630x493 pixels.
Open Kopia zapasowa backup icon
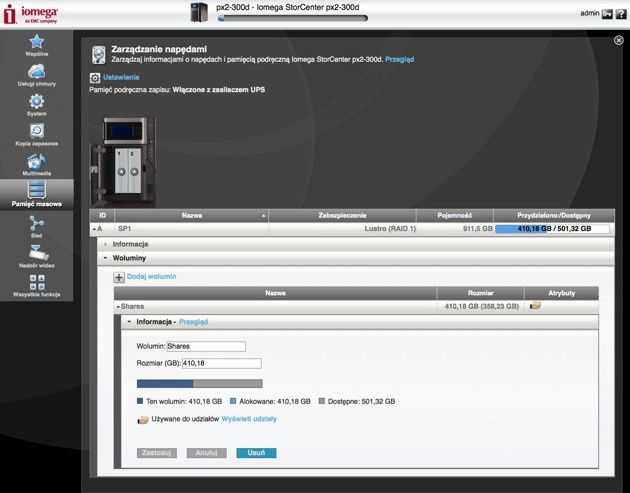[37, 131]
